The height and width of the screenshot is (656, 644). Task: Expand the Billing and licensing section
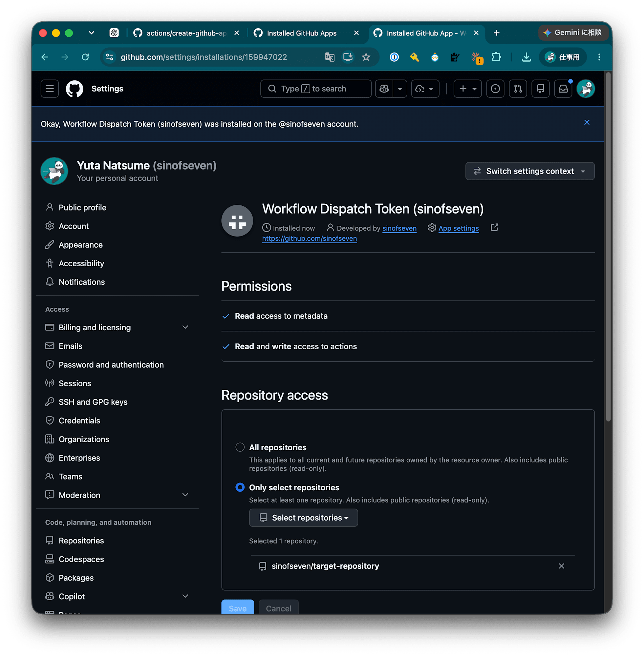coord(185,327)
